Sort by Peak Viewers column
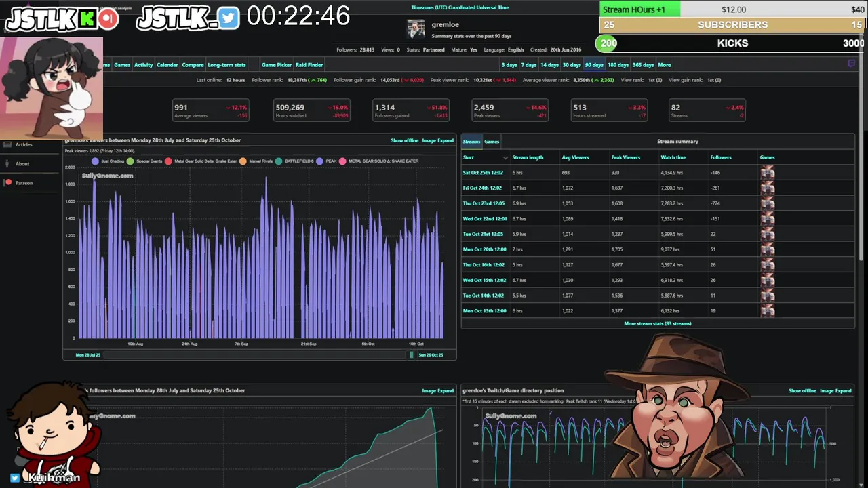Viewport: 868px width, 488px height. (x=626, y=157)
